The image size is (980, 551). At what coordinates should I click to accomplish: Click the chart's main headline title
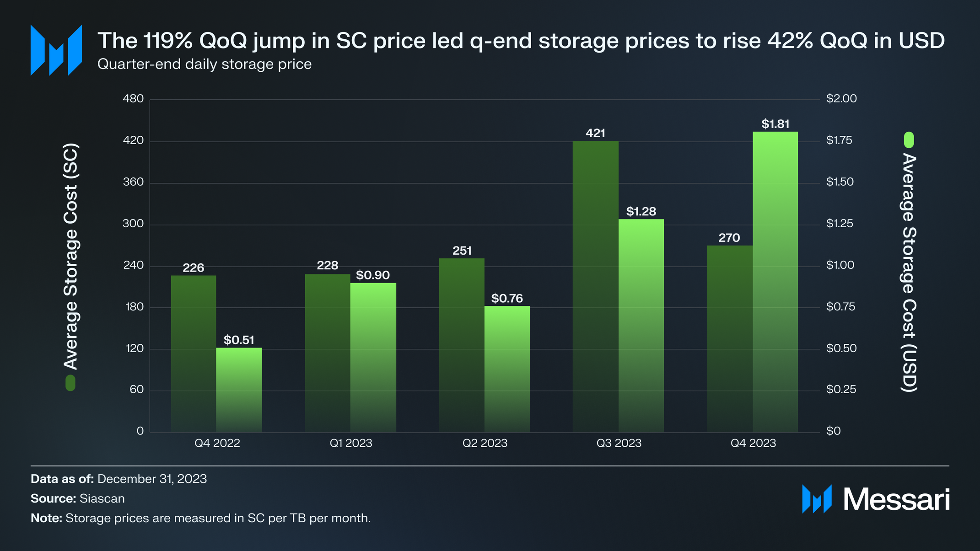pos(521,41)
